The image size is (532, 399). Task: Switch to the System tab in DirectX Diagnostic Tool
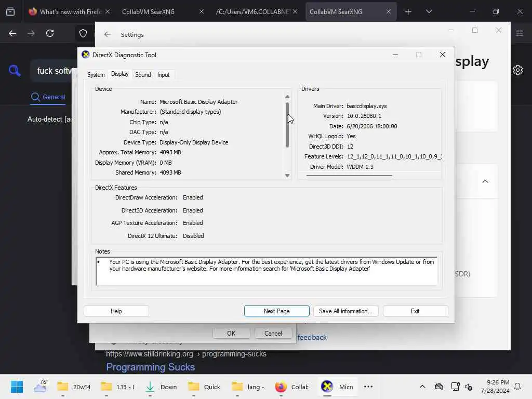(x=96, y=75)
